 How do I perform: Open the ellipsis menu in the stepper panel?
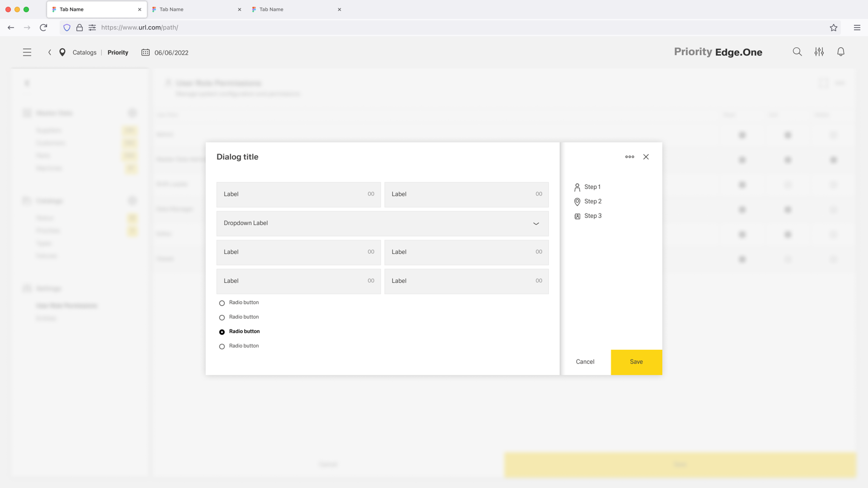point(629,157)
